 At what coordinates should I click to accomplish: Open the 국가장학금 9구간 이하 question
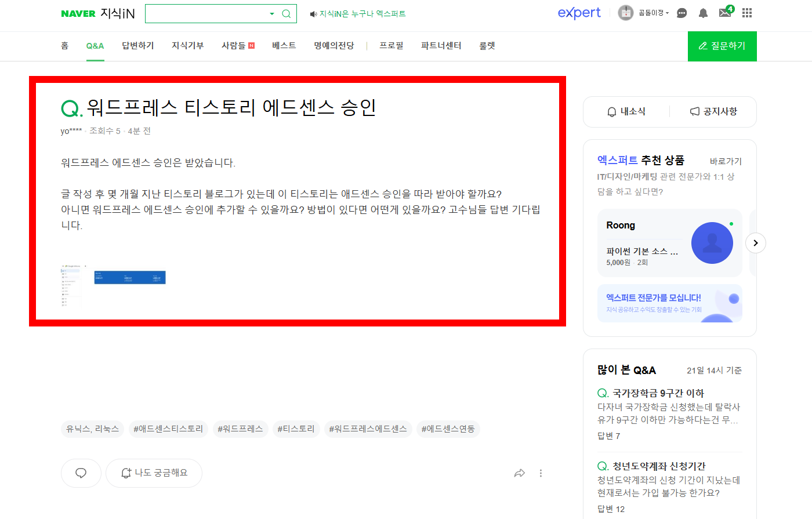coord(658,393)
